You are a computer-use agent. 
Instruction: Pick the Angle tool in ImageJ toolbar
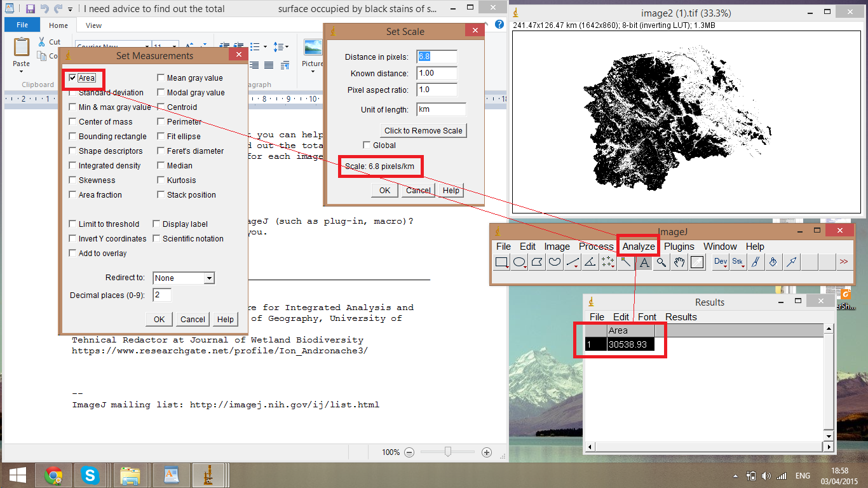[590, 262]
